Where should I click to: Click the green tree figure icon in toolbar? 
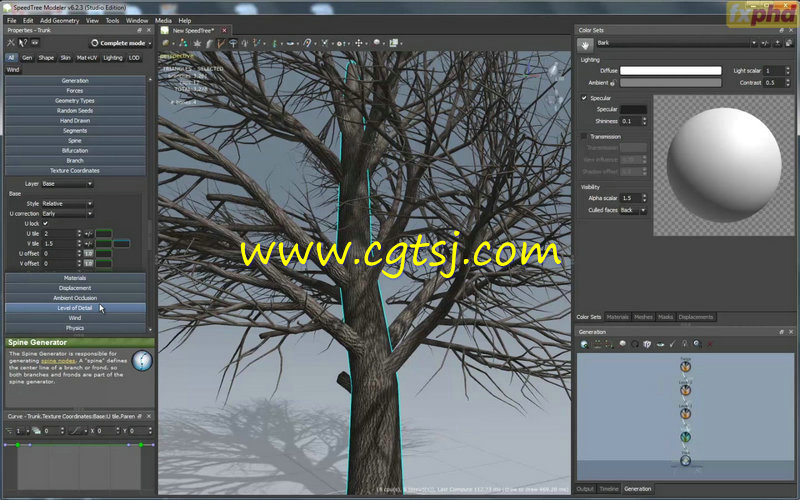274,43
